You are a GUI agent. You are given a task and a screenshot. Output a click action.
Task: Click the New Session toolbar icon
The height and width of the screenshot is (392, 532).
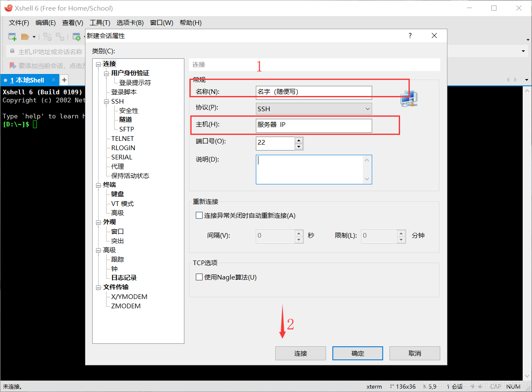[x=13, y=37]
